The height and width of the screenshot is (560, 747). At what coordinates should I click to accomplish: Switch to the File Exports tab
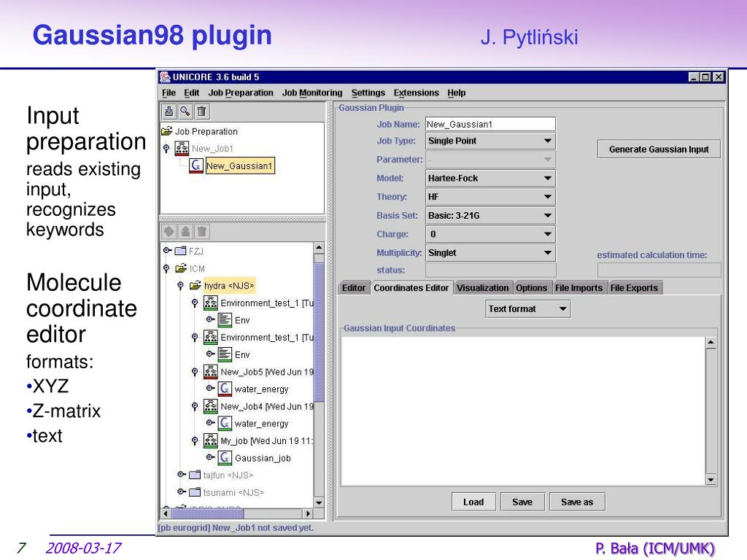[x=634, y=287]
